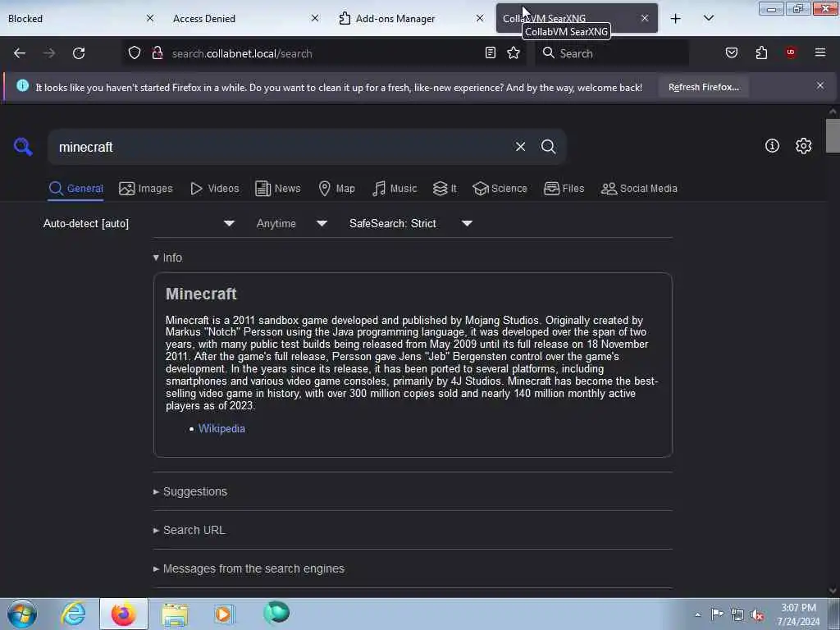Open the Extensions puzzle icon

coord(761,52)
